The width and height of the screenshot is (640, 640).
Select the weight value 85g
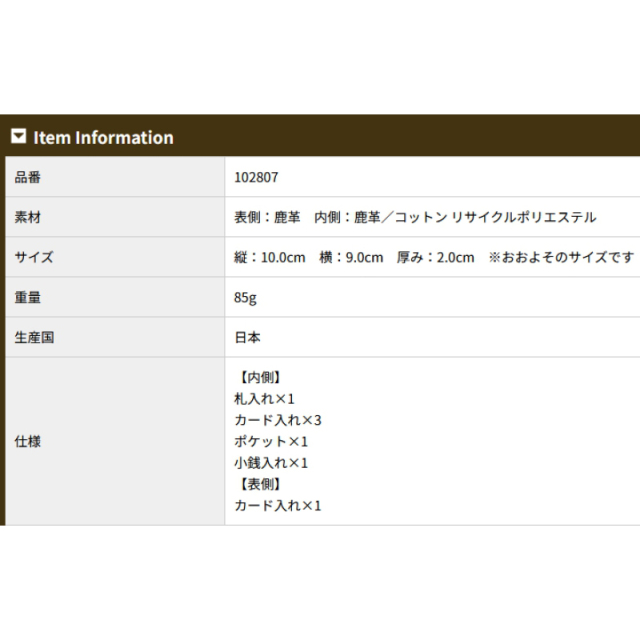pos(245,298)
